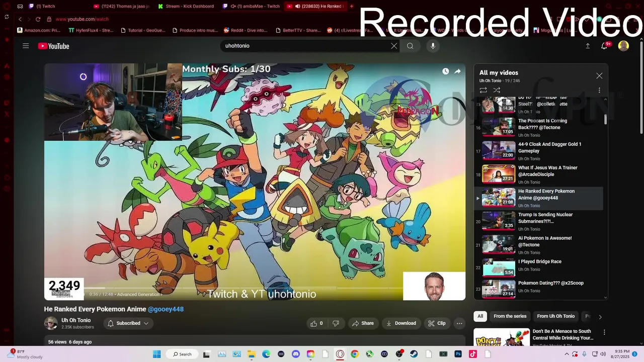Open I Played Bridge Race video
This screenshot has width=644, height=362.
click(538, 268)
